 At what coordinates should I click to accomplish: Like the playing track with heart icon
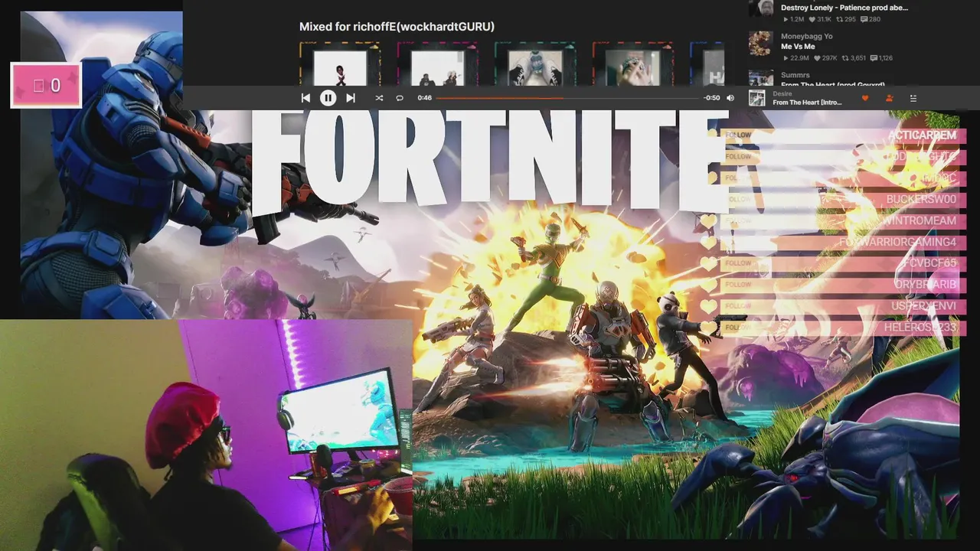(865, 98)
